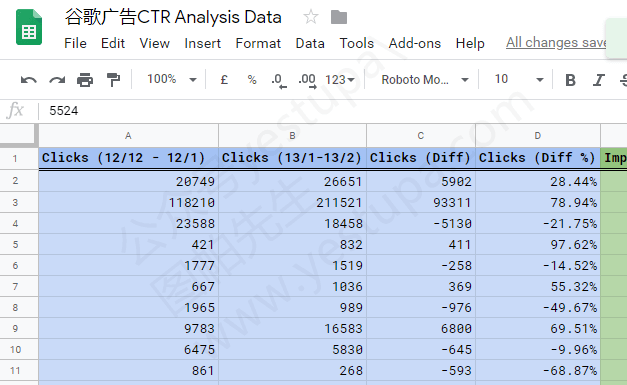Click cell with value 20749
627x385 pixels.
128,182
